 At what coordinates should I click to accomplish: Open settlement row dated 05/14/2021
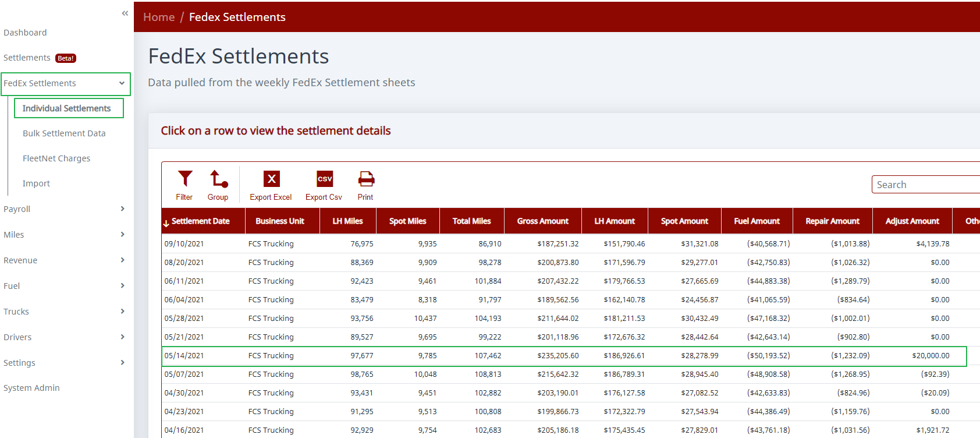pos(570,356)
